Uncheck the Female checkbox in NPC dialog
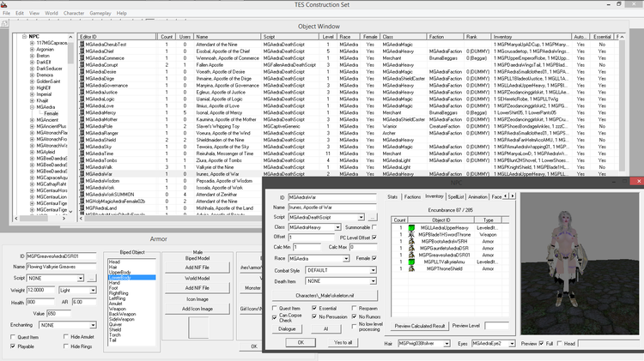Image resolution: width=644 pixels, height=361 pixels. 374,258
